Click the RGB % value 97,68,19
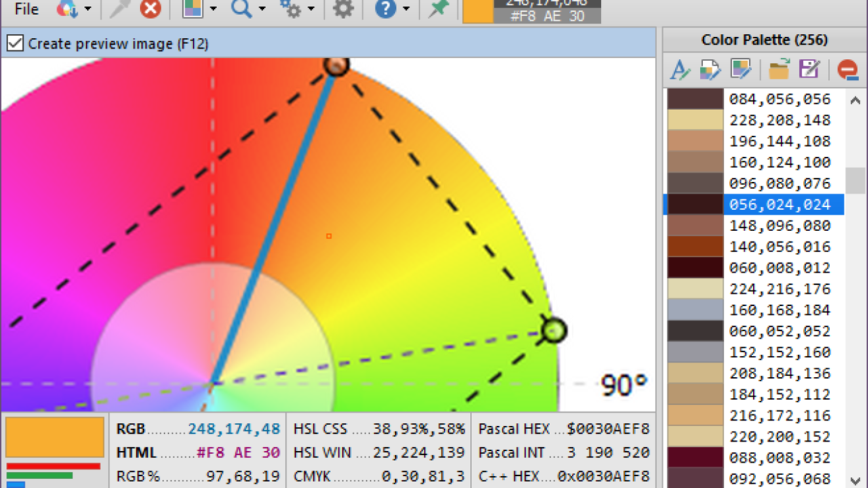The height and width of the screenshot is (488, 868). click(x=243, y=476)
